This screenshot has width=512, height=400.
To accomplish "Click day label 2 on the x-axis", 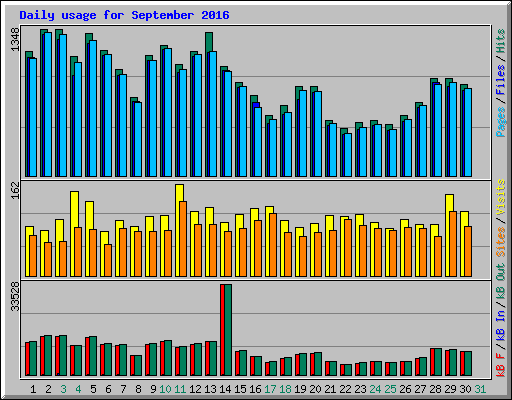I will (x=48, y=389).
